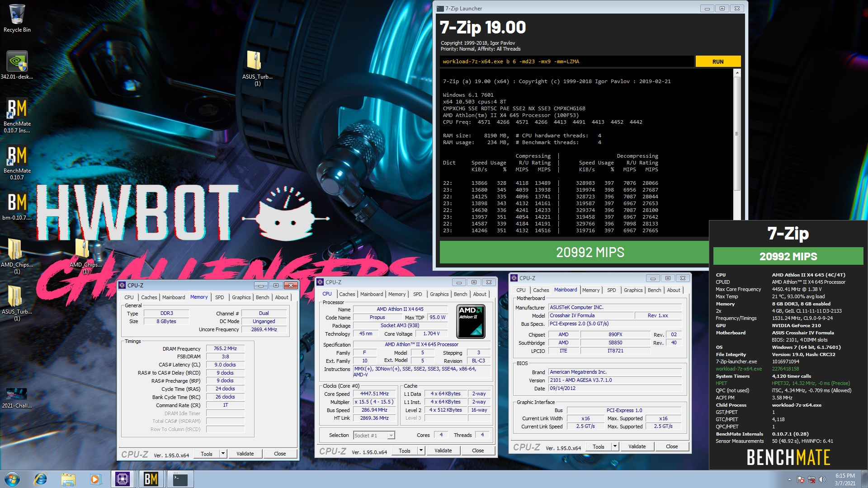The height and width of the screenshot is (488, 868).
Task: Click Validate in the Memory CPU-Z window
Action: (245, 454)
